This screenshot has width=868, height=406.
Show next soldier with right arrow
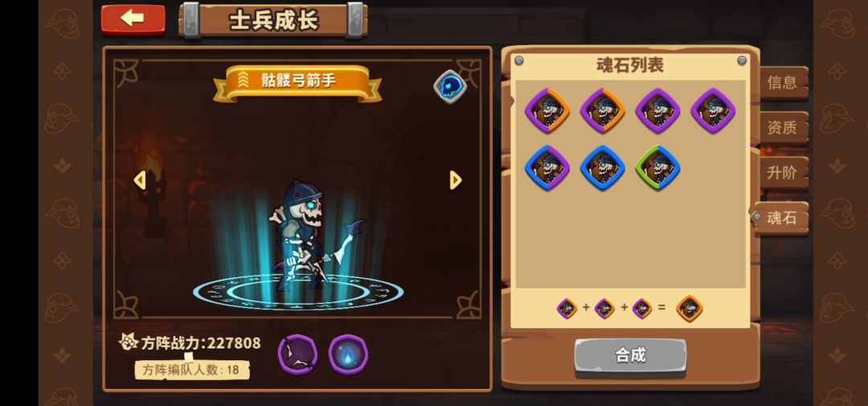(456, 180)
